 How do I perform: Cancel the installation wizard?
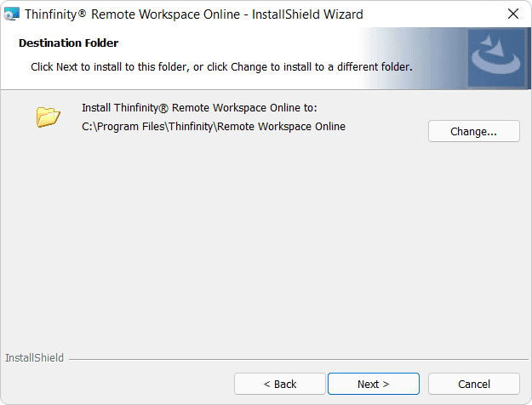pyautogui.click(x=473, y=384)
